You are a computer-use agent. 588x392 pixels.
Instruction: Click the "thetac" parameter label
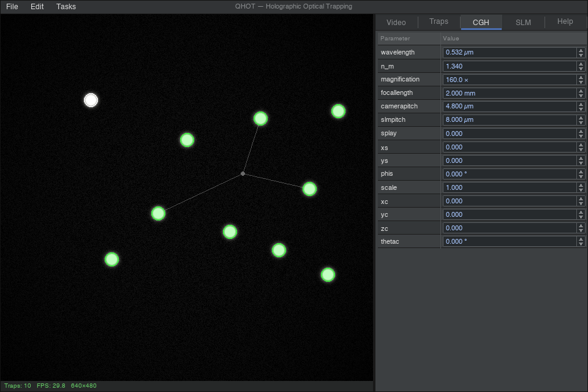pos(390,241)
